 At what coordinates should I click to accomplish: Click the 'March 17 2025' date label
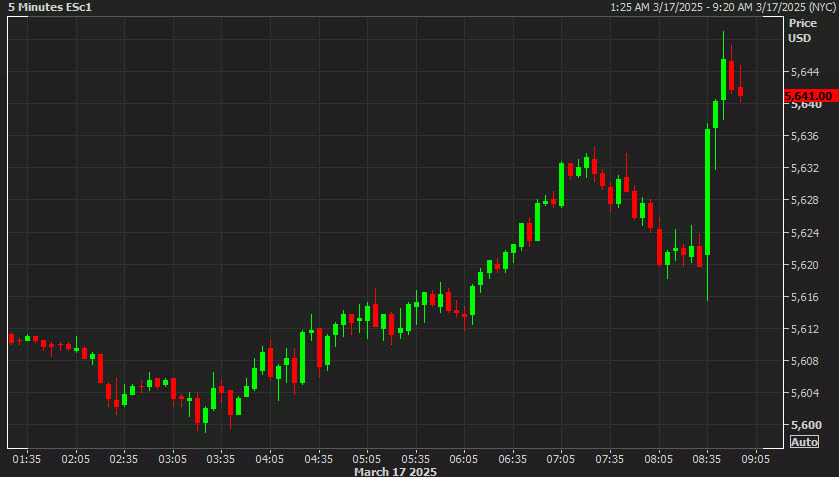tap(395, 472)
